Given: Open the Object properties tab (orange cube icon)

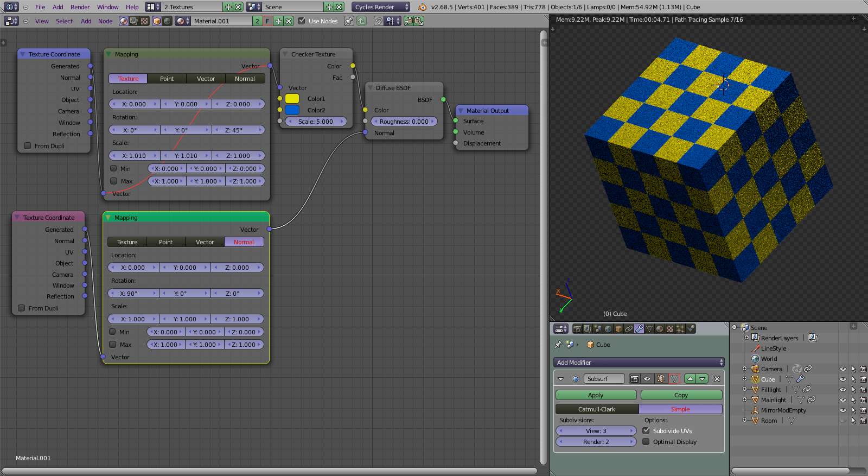Looking at the screenshot, I should (x=618, y=328).
